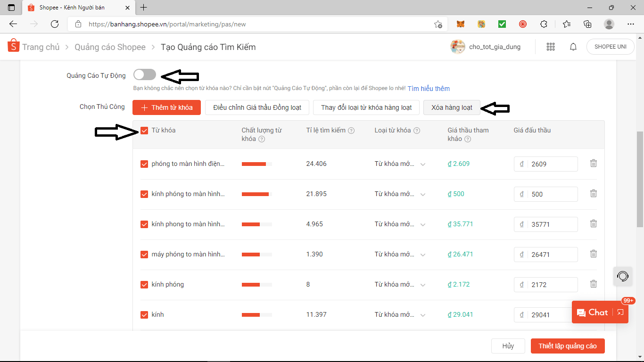Open the apps grid menu in the header
Screen dimensions: 644x362
point(550,47)
